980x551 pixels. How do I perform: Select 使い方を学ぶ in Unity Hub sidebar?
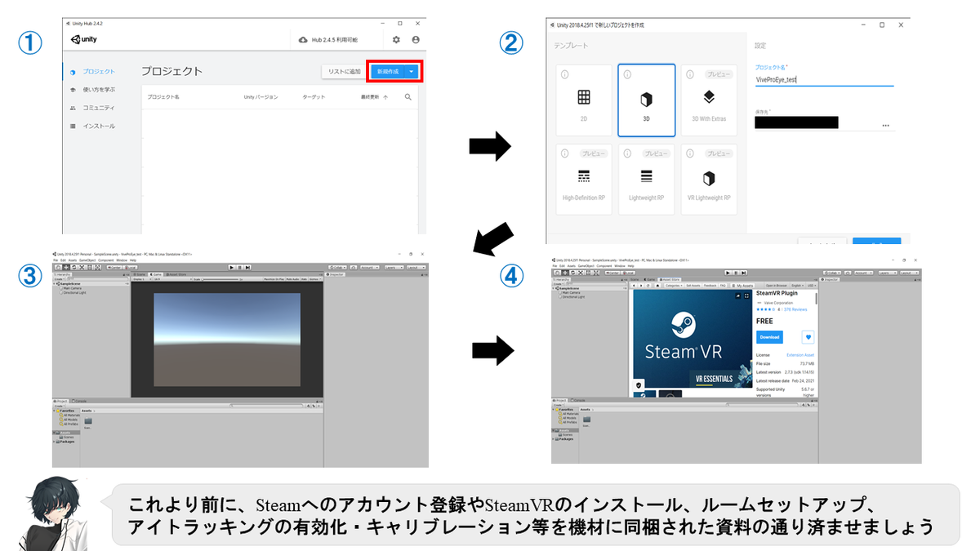pyautogui.click(x=99, y=90)
